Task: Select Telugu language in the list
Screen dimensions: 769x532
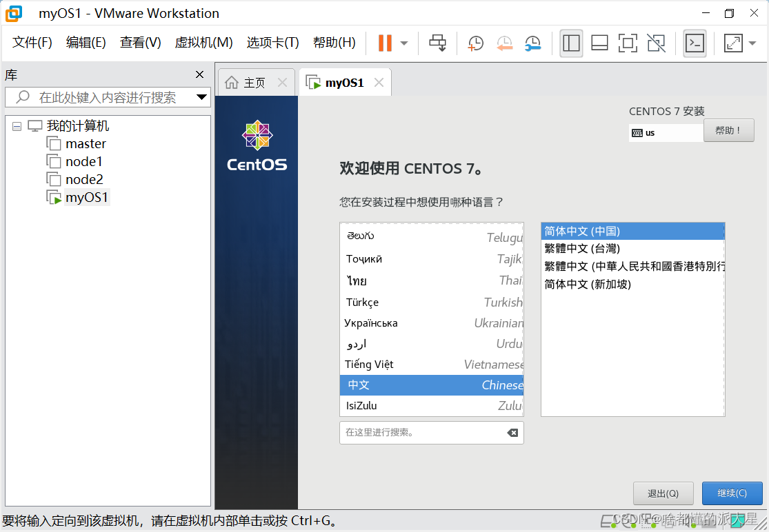Action: tap(432, 236)
